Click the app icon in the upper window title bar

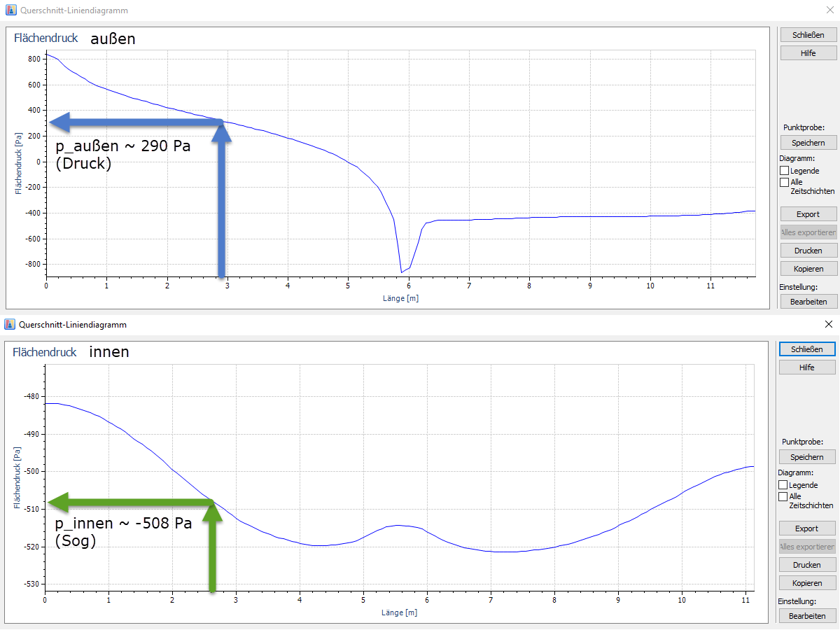[x=10, y=10]
